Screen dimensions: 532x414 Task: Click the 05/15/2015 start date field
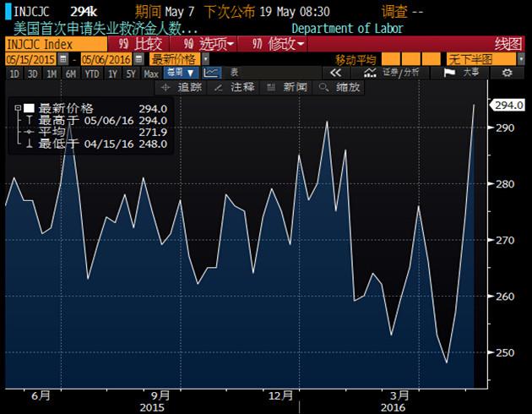pyautogui.click(x=30, y=59)
